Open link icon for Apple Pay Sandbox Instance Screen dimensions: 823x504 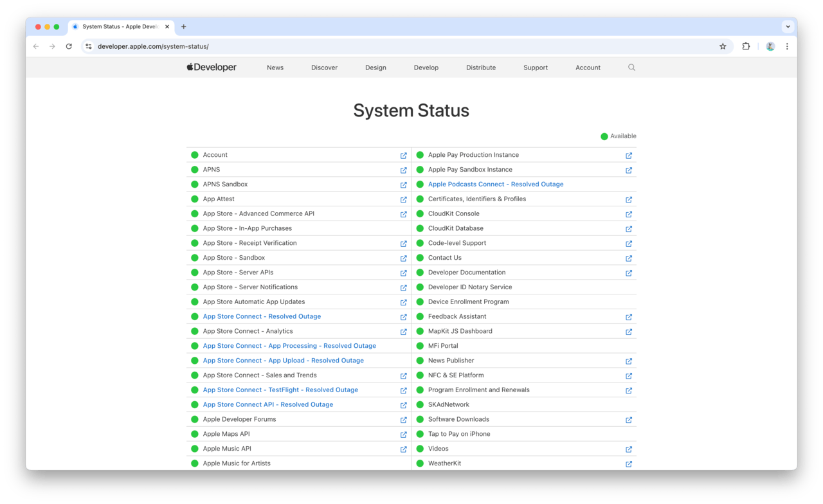(x=629, y=170)
